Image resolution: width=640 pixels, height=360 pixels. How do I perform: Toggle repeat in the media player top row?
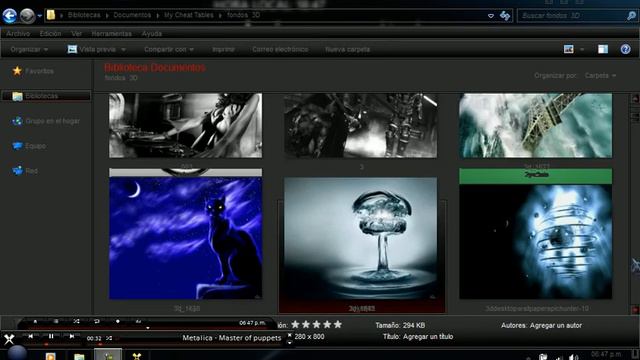click(97, 322)
